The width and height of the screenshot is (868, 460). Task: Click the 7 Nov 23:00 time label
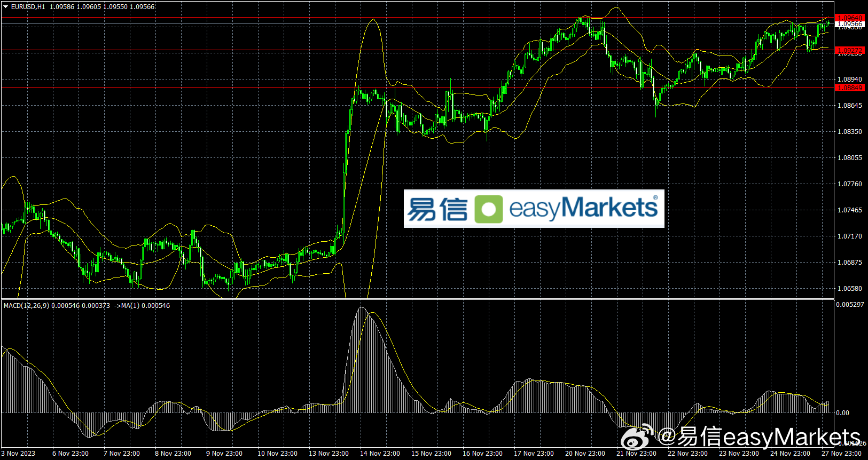[x=122, y=454]
